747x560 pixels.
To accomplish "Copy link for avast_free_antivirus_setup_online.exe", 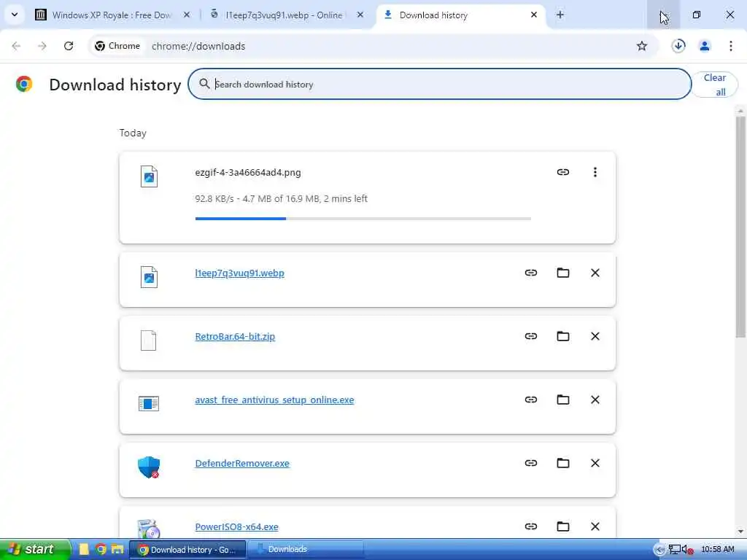I will tap(531, 400).
